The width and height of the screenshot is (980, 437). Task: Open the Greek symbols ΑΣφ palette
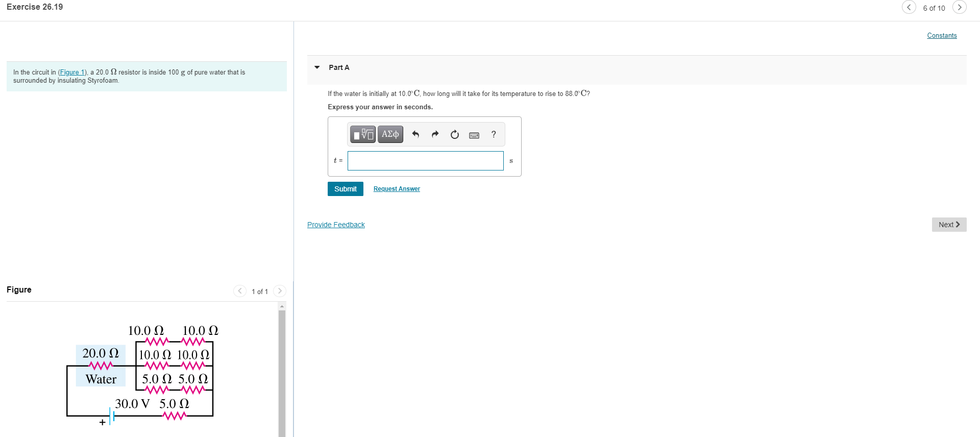(x=390, y=134)
